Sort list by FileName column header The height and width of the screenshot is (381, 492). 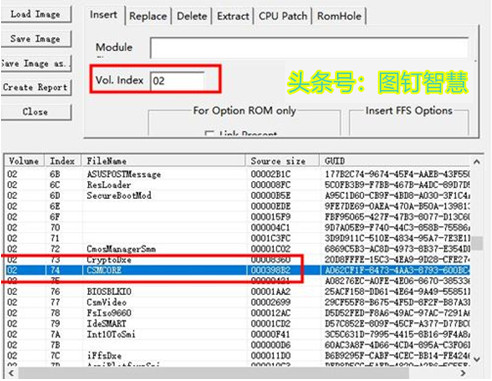(164, 161)
